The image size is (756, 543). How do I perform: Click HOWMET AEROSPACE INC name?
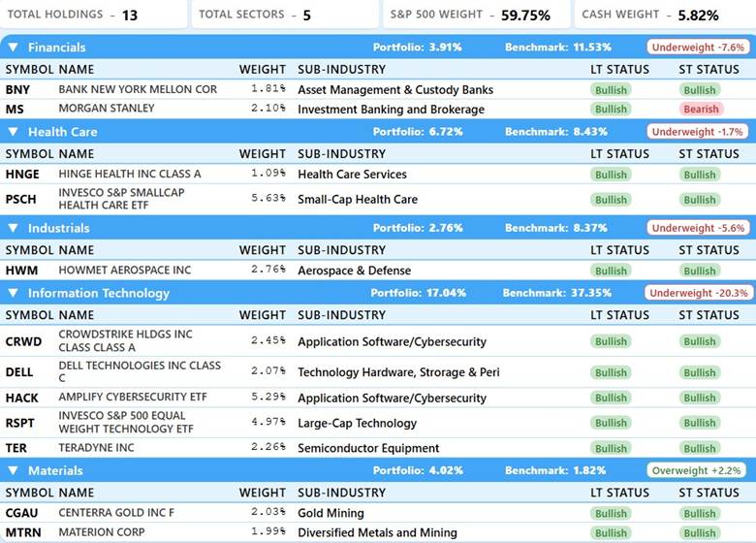125,270
